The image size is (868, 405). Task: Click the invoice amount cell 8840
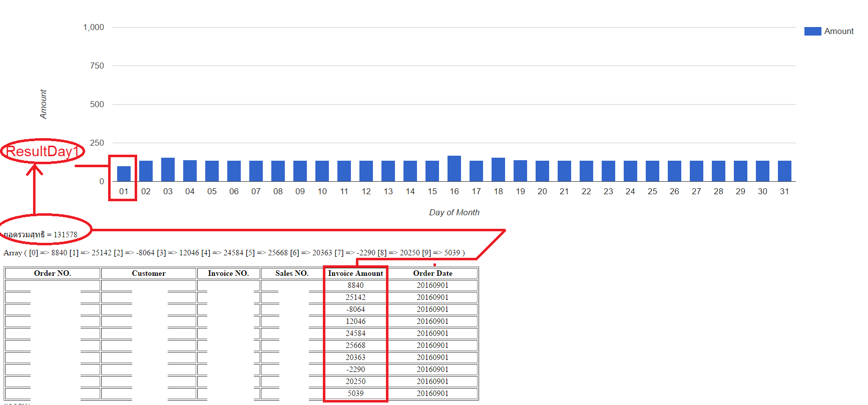tap(355, 285)
